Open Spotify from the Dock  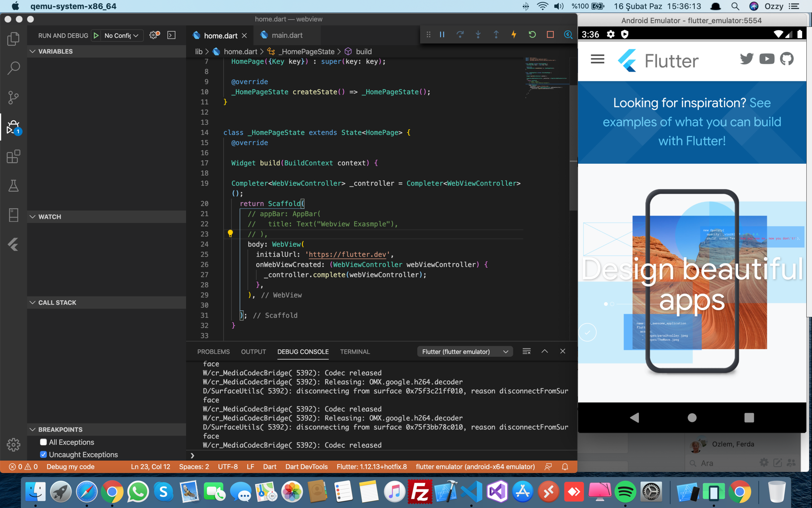625,492
